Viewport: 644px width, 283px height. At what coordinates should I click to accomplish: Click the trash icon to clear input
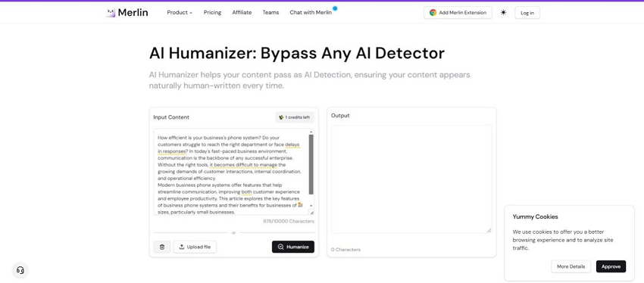(x=162, y=247)
